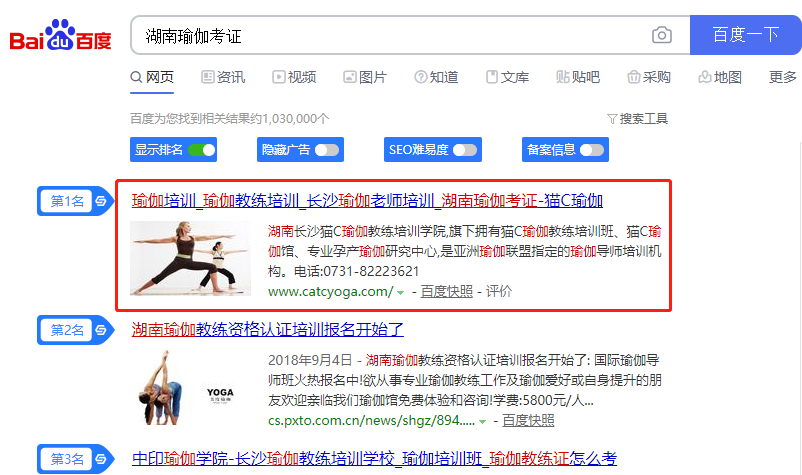
Task: Click the icon beside 第2名 badge
Action: pyautogui.click(x=101, y=330)
